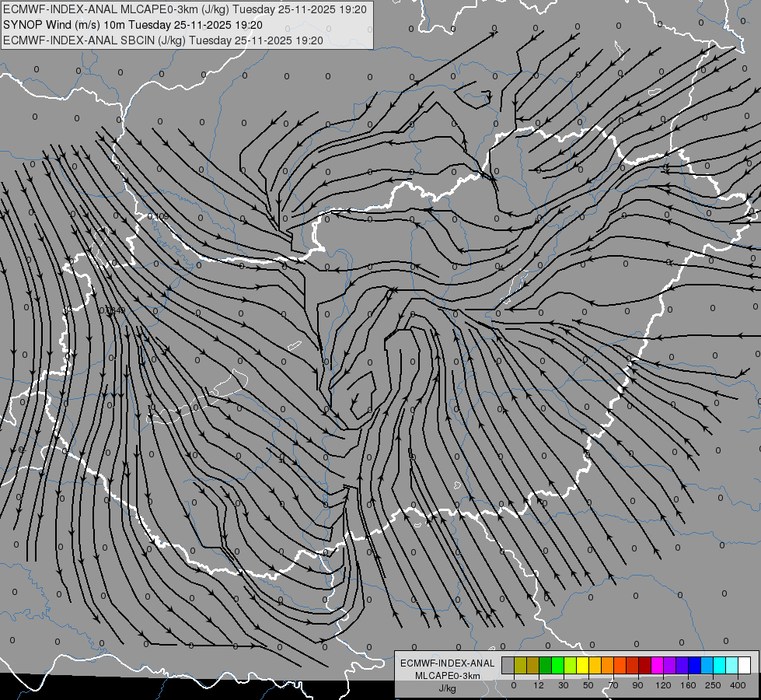
Task: Click the dark green legend swatch after 12
Action: click(x=546, y=665)
